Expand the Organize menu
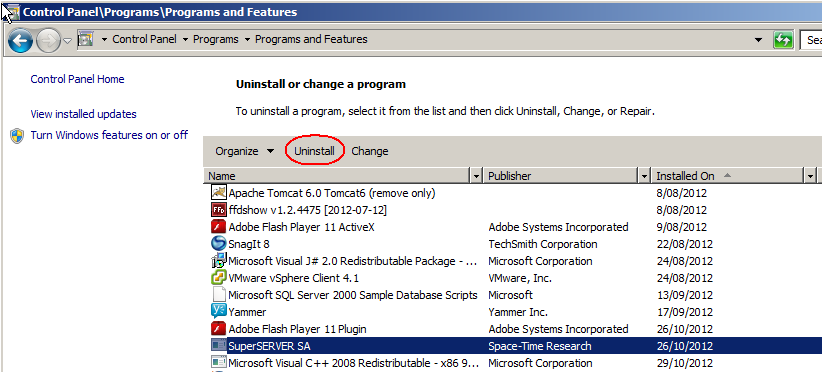The width and height of the screenshot is (822, 372). click(x=245, y=151)
